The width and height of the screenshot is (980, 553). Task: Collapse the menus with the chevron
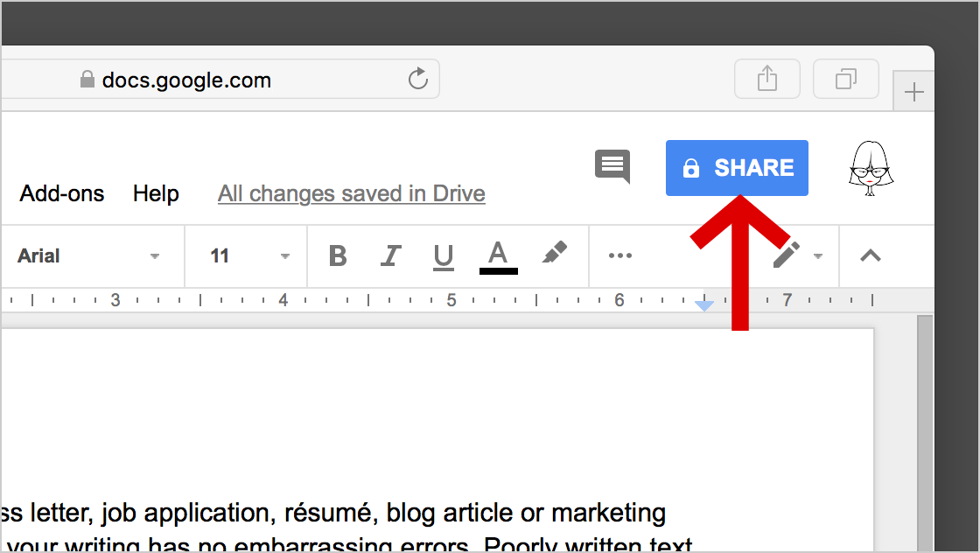click(x=870, y=256)
